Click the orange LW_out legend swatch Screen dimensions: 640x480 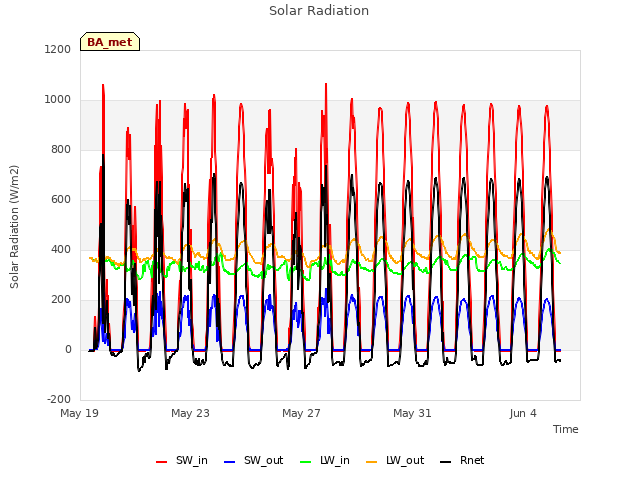click(x=371, y=462)
